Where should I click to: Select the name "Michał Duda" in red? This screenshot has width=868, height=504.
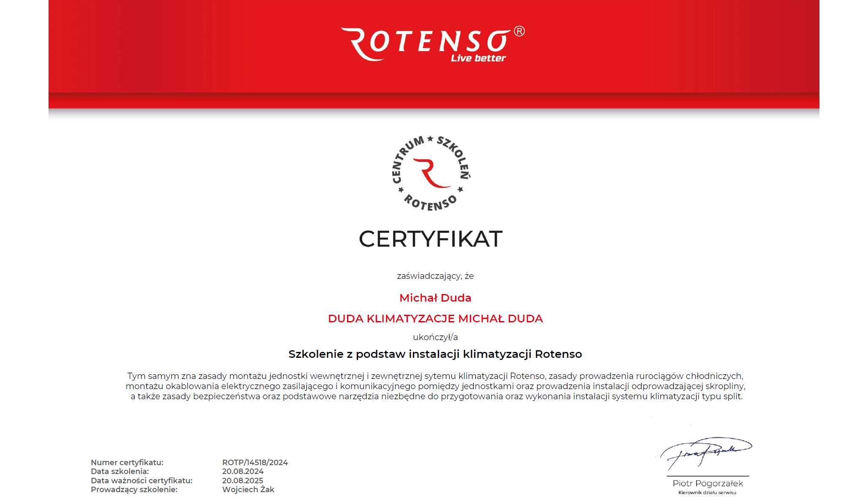[435, 298]
